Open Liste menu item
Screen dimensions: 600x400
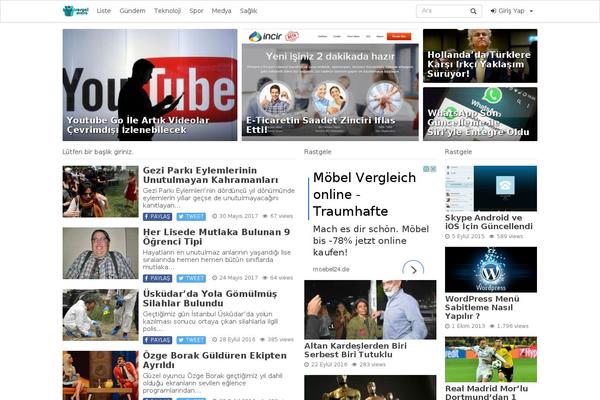pos(104,11)
